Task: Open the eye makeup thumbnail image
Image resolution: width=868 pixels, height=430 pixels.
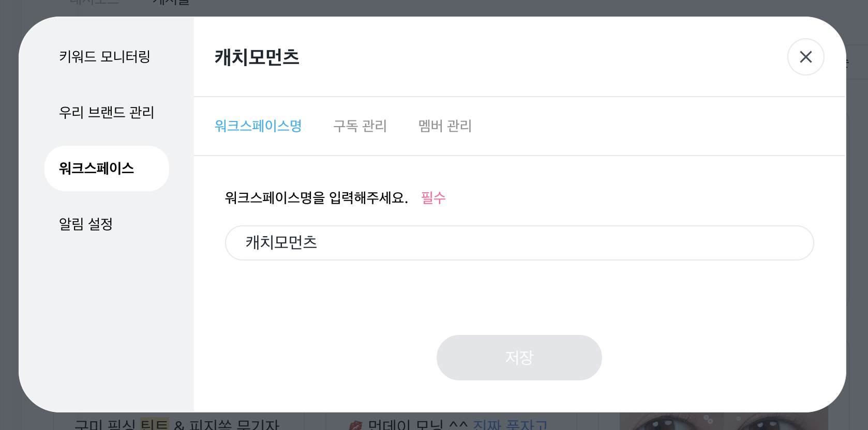Action: click(x=723, y=422)
